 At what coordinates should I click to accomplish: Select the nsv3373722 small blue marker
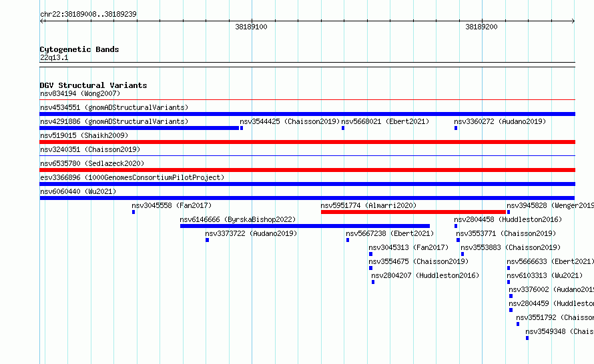[207, 240]
